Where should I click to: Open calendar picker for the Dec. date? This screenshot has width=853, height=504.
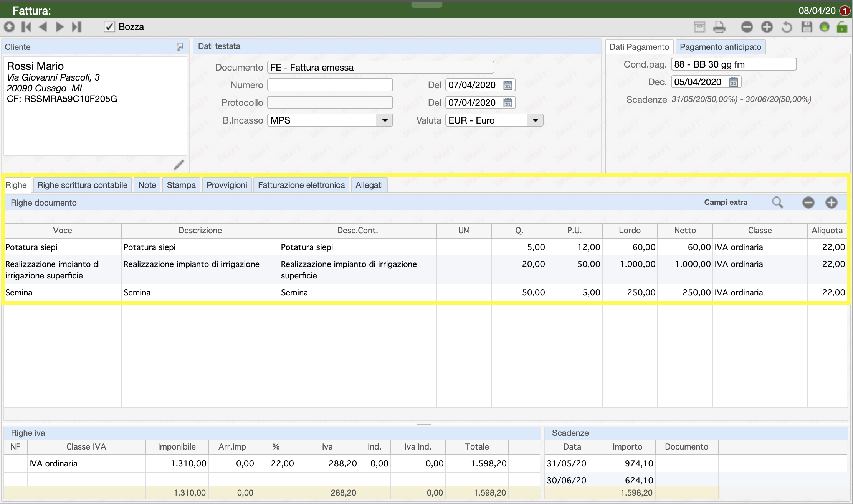(x=733, y=82)
